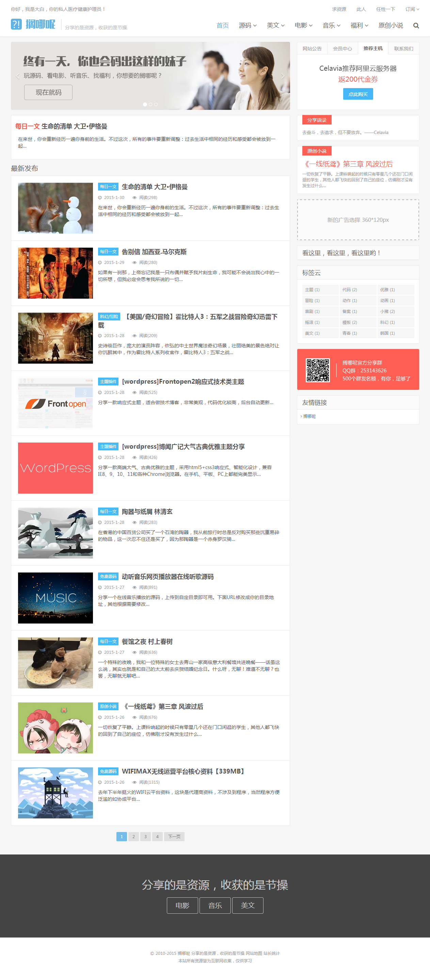This screenshot has width=430, height=980.
Task: Switch to the 网站公告 tab
Action: tap(312, 49)
